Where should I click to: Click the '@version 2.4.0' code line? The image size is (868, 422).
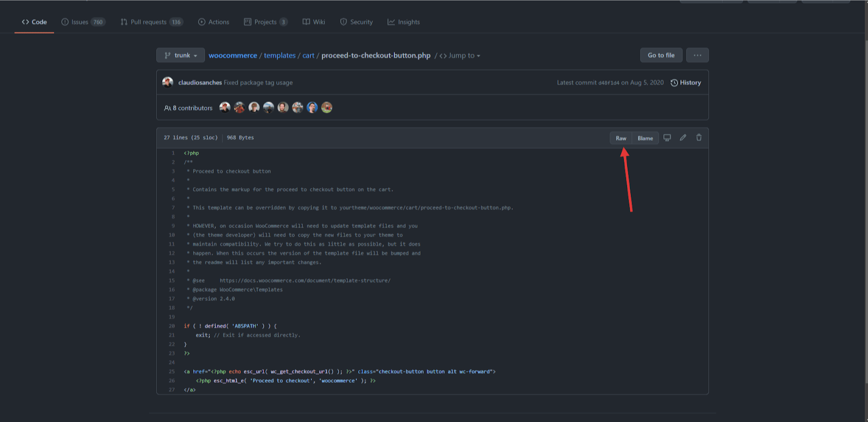pyautogui.click(x=210, y=299)
